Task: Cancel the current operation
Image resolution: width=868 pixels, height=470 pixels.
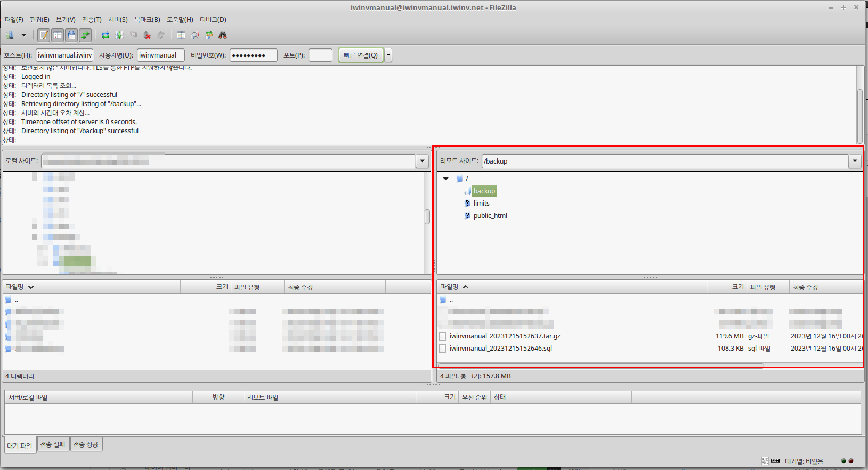Action: click(x=134, y=35)
